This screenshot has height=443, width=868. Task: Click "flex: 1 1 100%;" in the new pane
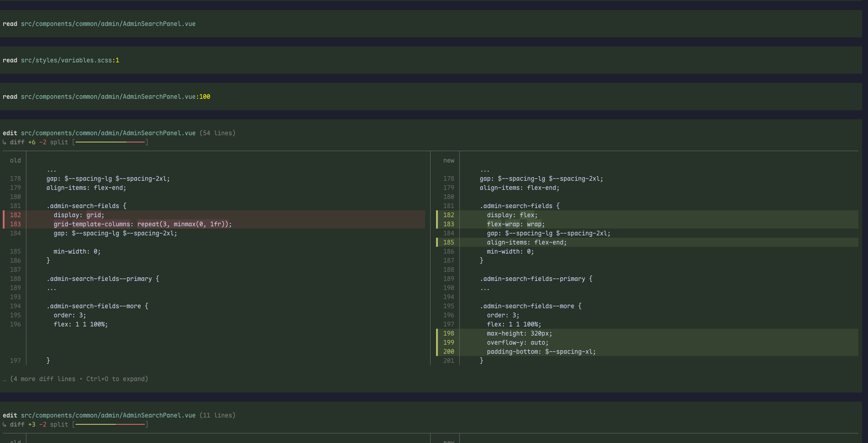click(514, 324)
